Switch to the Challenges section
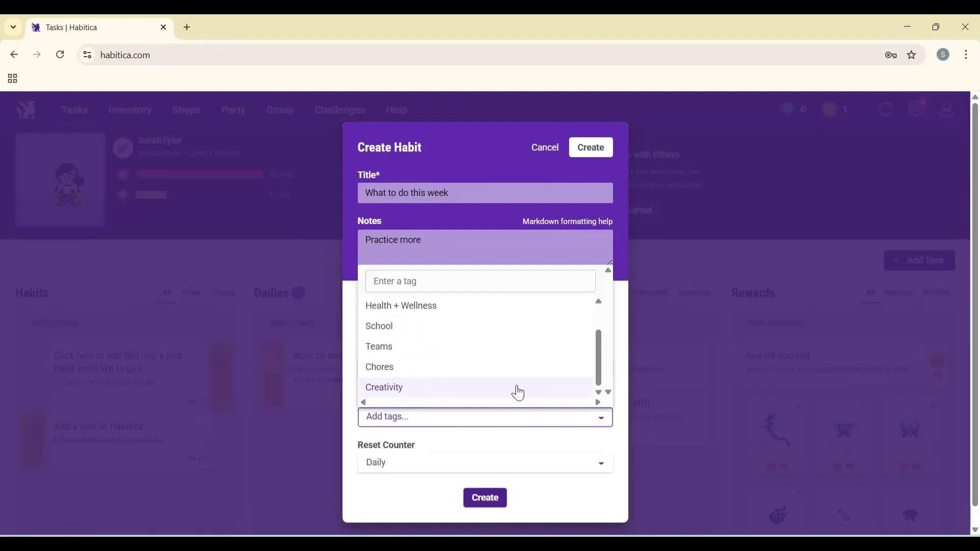This screenshot has width=980, height=551. [339, 110]
